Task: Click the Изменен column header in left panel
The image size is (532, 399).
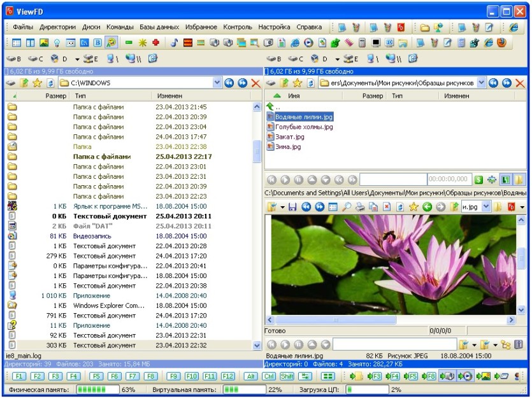Action: 169,96
